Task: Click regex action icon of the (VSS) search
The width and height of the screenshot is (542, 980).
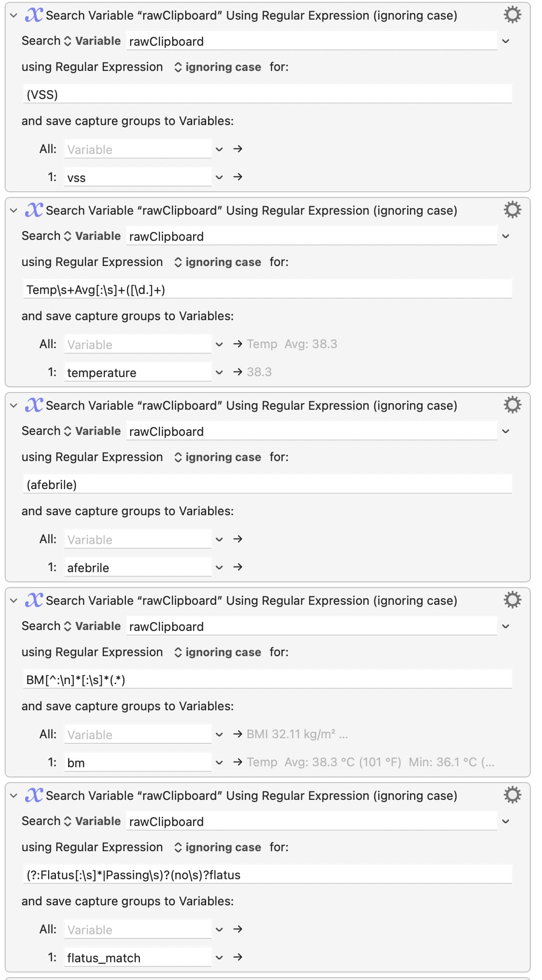Action: click(34, 15)
